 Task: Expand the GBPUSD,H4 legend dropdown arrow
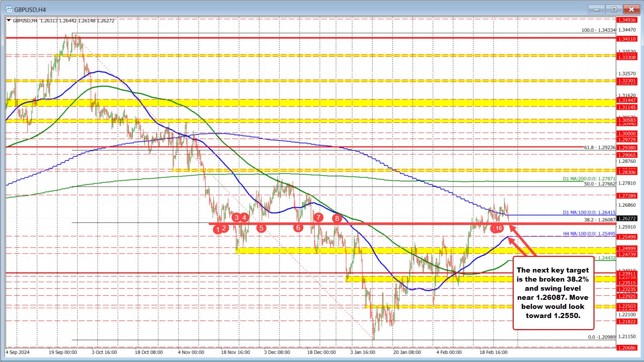point(8,20)
